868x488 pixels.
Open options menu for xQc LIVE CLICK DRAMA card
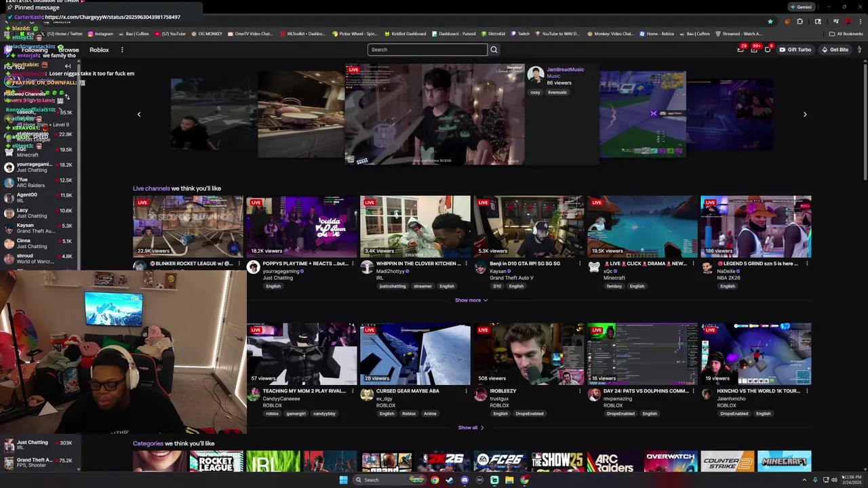[693, 264]
